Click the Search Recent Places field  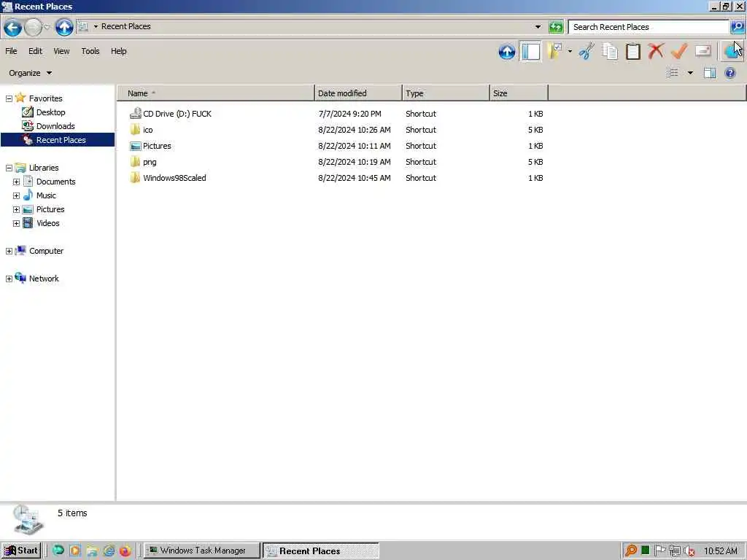649,27
